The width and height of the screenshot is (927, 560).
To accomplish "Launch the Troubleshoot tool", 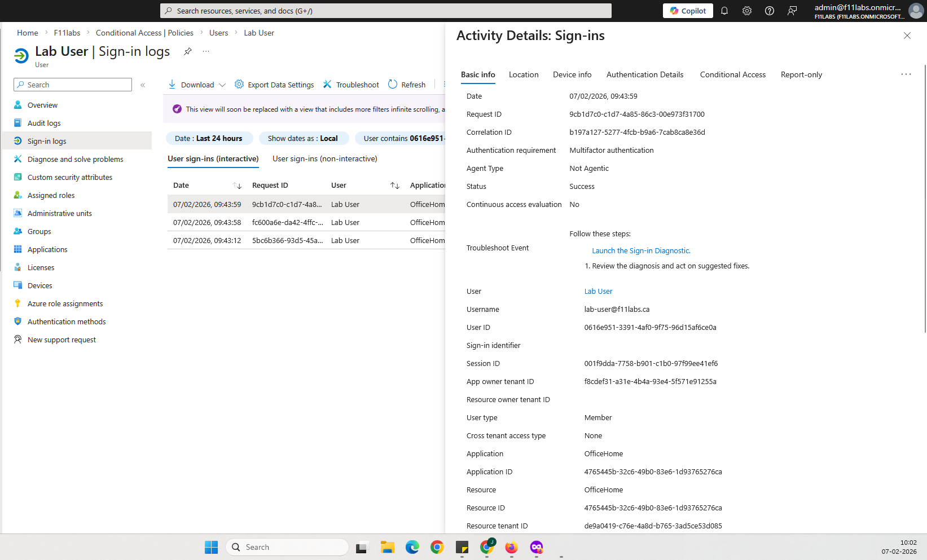I will tap(357, 84).
